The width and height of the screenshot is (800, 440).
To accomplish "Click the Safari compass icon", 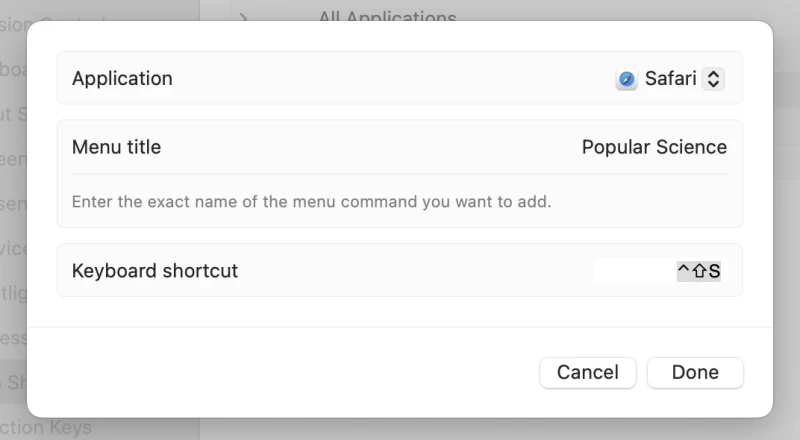I will 627,79.
